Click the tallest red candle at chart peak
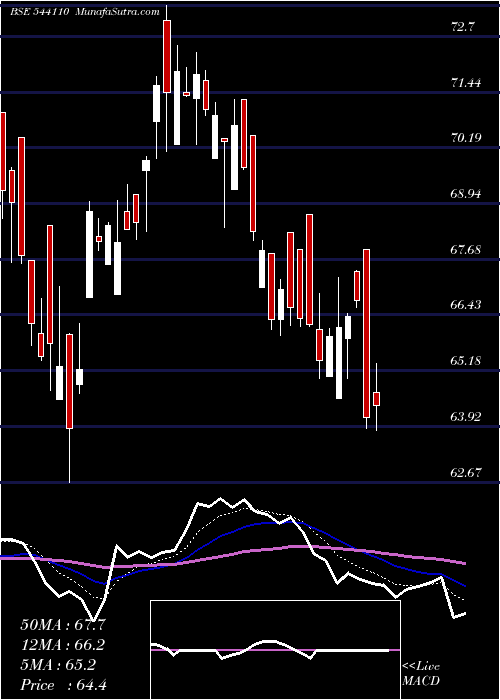Screen dimensions: 500x700 pos(167,57)
